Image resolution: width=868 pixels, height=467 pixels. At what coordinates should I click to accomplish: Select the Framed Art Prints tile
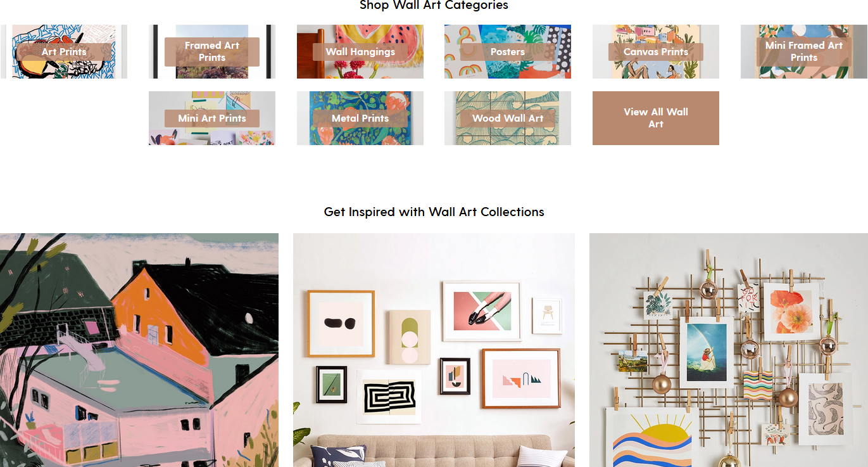pos(212,52)
